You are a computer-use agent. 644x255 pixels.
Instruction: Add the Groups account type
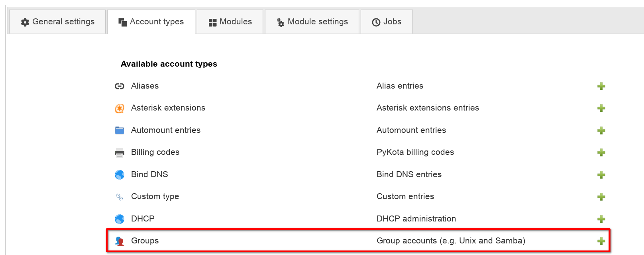(601, 241)
